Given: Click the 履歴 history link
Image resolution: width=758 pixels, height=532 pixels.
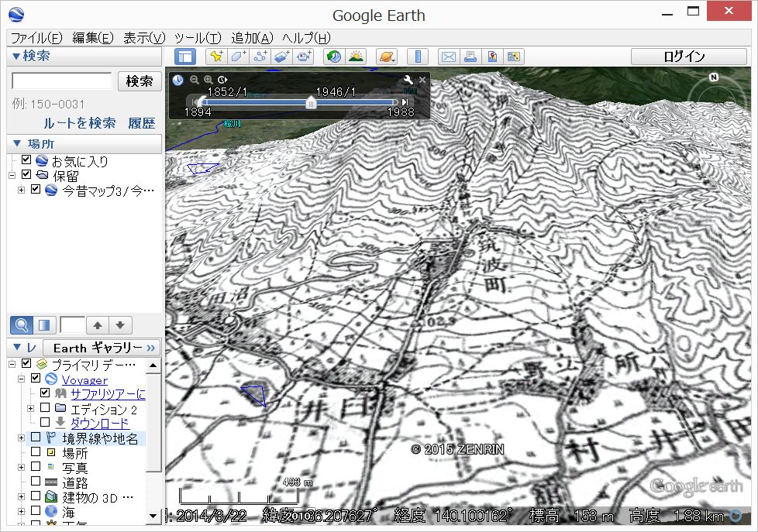Looking at the screenshot, I should (x=142, y=123).
